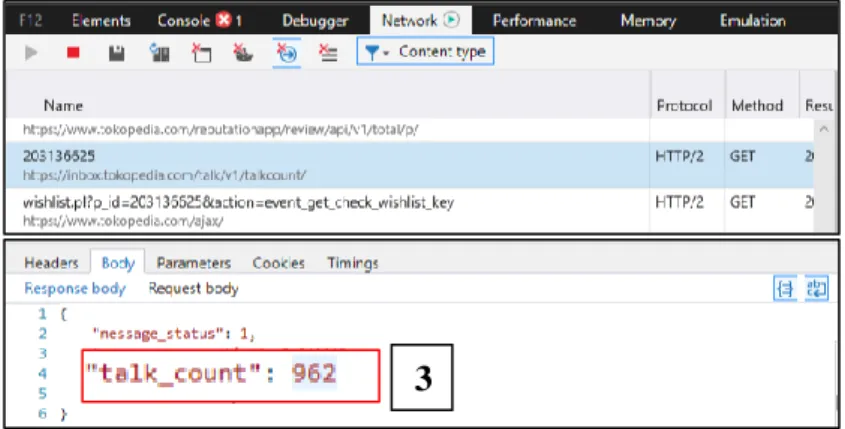Show the Request body view

pyautogui.click(x=193, y=288)
